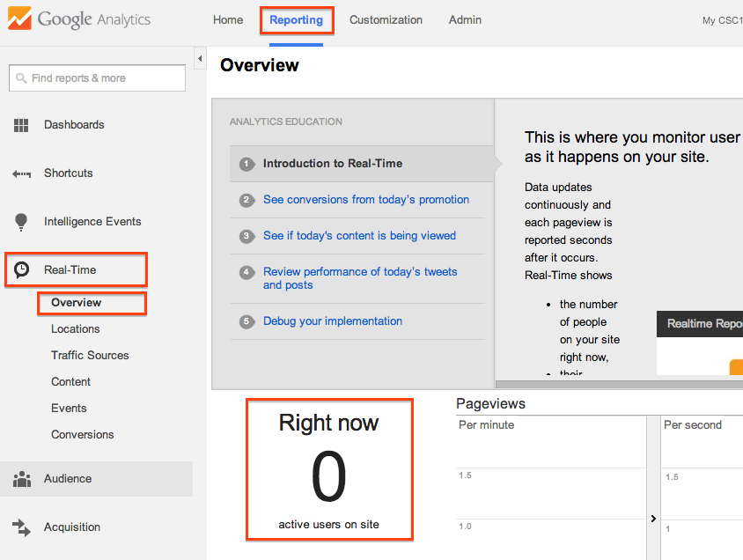Select Locations in Real-Time menu
Image resolution: width=743 pixels, height=560 pixels.
(x=75, y=329)
